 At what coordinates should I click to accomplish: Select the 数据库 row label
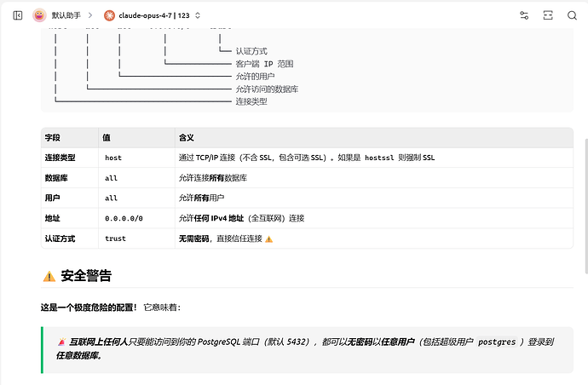(56, 178)
